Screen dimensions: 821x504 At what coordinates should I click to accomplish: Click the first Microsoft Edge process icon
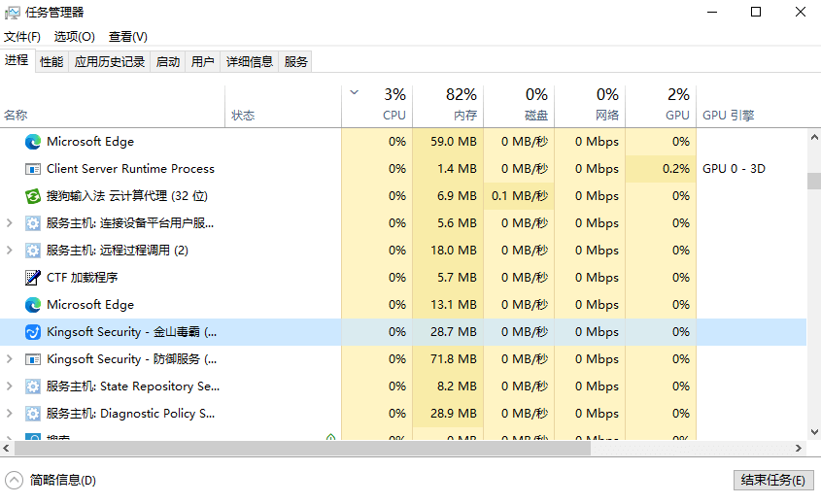[33, 142]
